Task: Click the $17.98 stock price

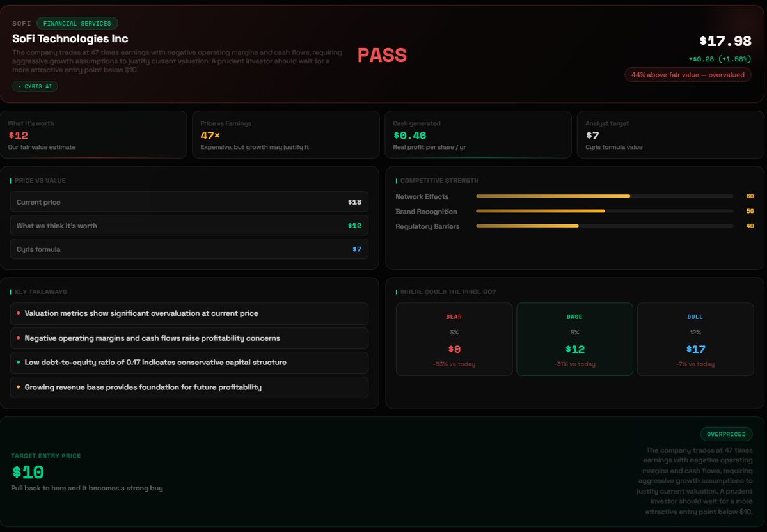Action: coord(725,41)
